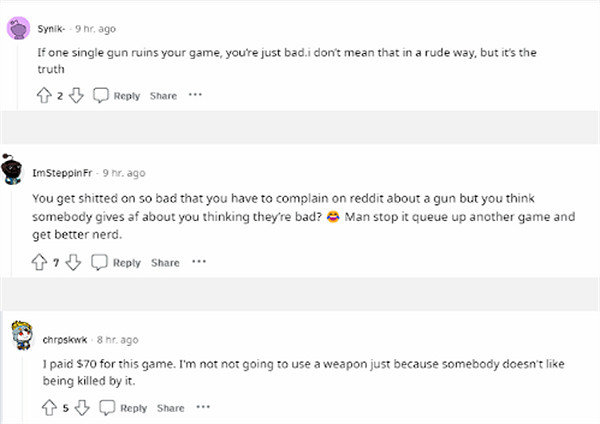
Task: Reply to ImSteppinFr's comment
Action: click(117, 263)
